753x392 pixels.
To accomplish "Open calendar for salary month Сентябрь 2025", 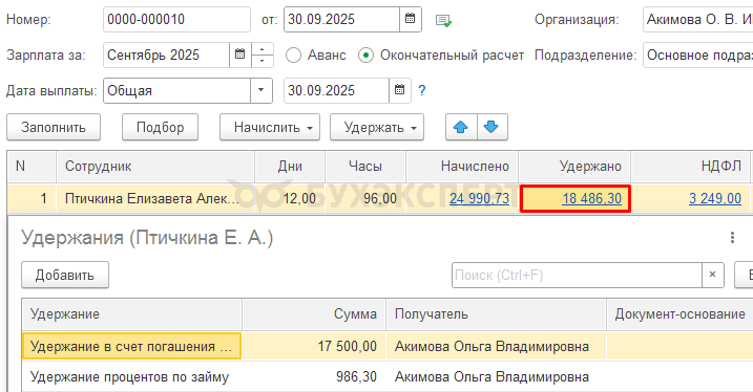I will click(240, 55).
